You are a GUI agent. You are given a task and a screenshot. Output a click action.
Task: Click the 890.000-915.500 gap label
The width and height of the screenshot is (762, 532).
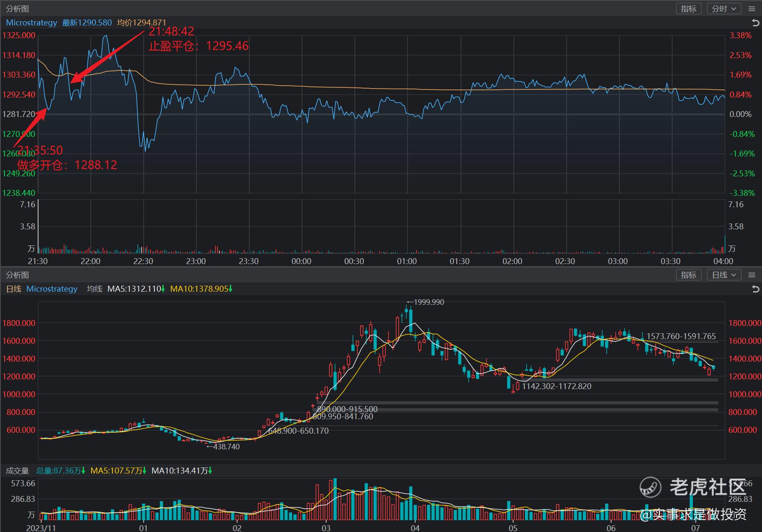[x=347, y=409]
